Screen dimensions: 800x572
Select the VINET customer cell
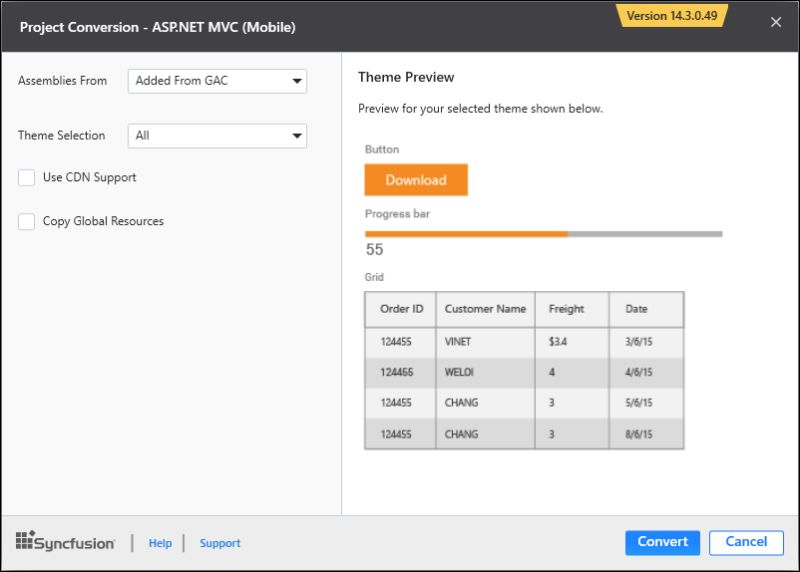(x=485, y=342)
